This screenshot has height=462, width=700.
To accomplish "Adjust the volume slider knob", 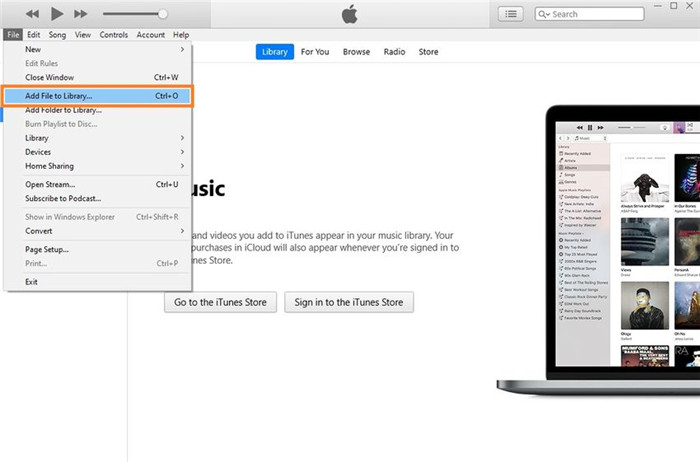I will (x=163, y=14).
